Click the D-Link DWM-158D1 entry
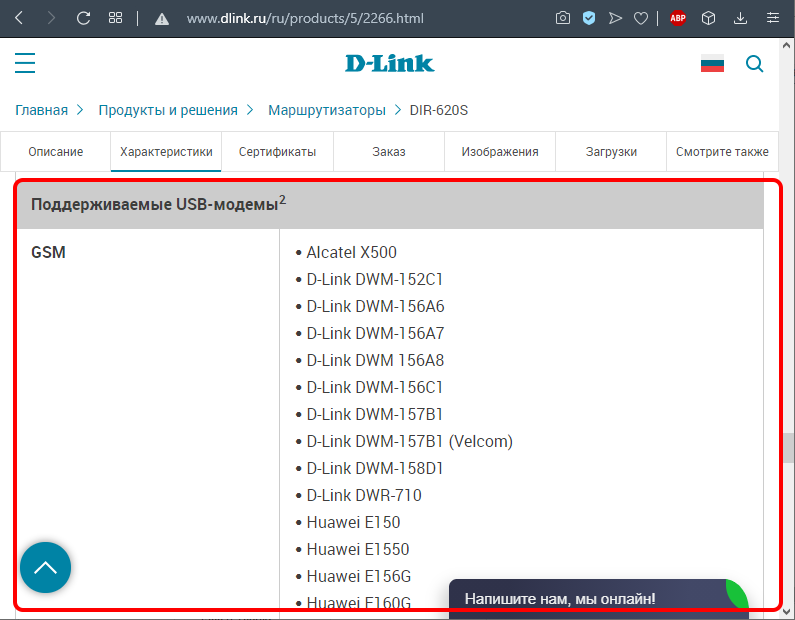 (375, 468)
